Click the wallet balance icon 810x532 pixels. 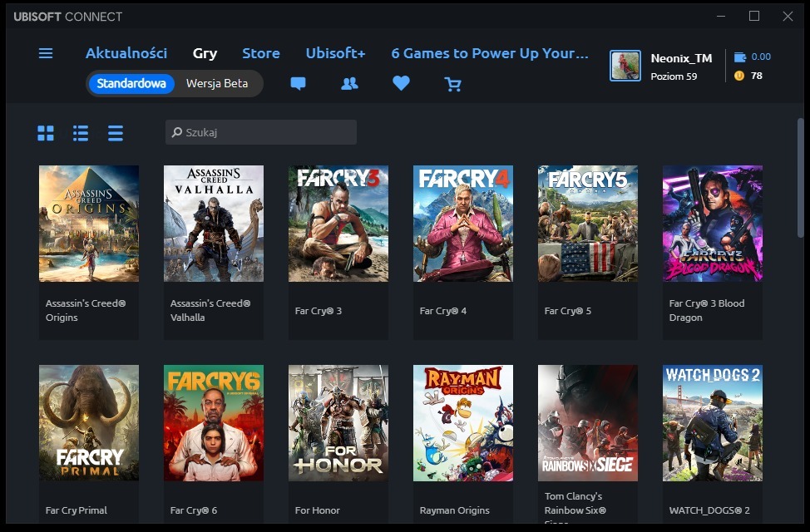(740, 57)
